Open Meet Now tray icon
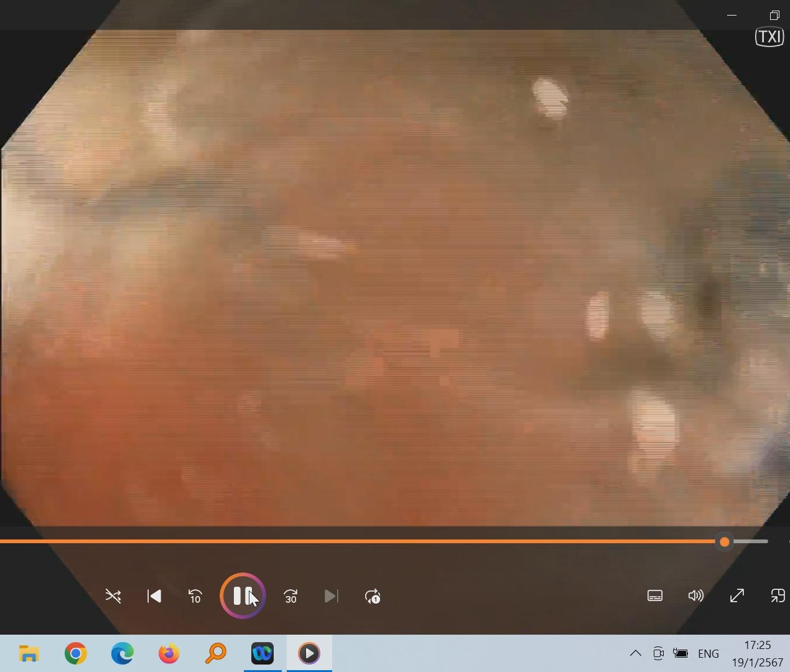 point(658,653)
